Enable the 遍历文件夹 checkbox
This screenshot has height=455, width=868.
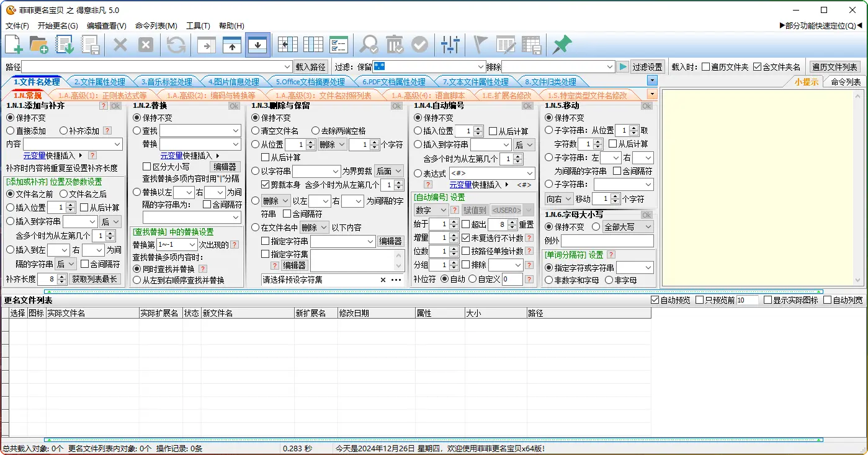(x=705, y=67)
